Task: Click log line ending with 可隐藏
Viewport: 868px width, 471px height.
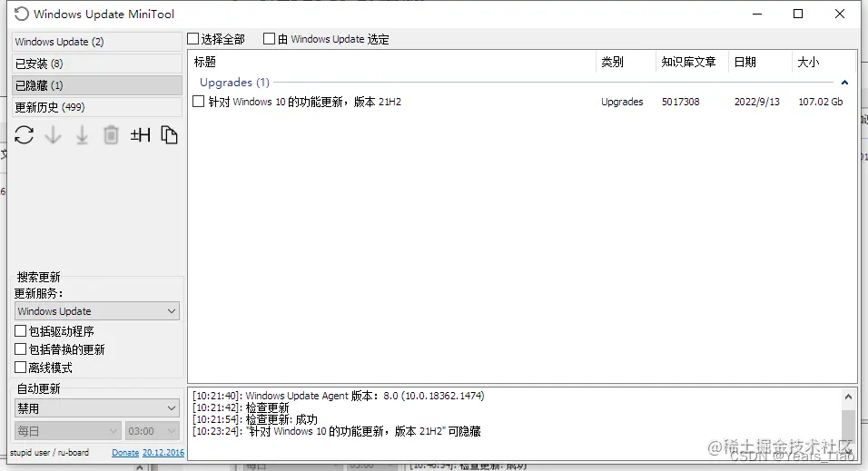Action: pyautogui.click(x=337, y=431)
